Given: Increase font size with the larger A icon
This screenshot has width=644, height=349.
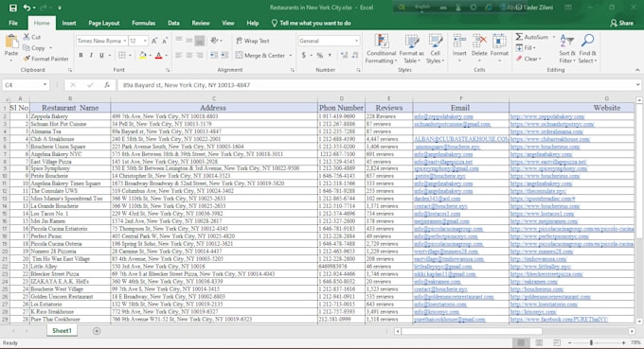Looking at the screenshot, I should click(154, 41).
